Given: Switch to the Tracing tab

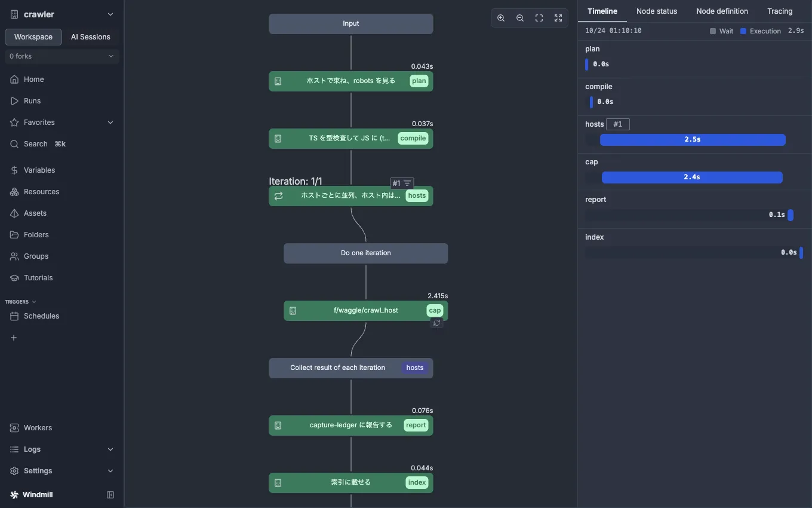Looking at the screenshot, I should point(780,11).
